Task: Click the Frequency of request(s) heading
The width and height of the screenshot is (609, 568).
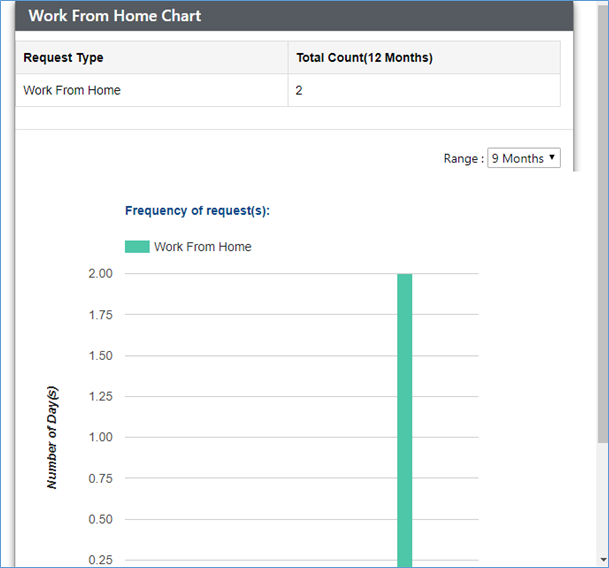Action: click(x=197, y=211)
